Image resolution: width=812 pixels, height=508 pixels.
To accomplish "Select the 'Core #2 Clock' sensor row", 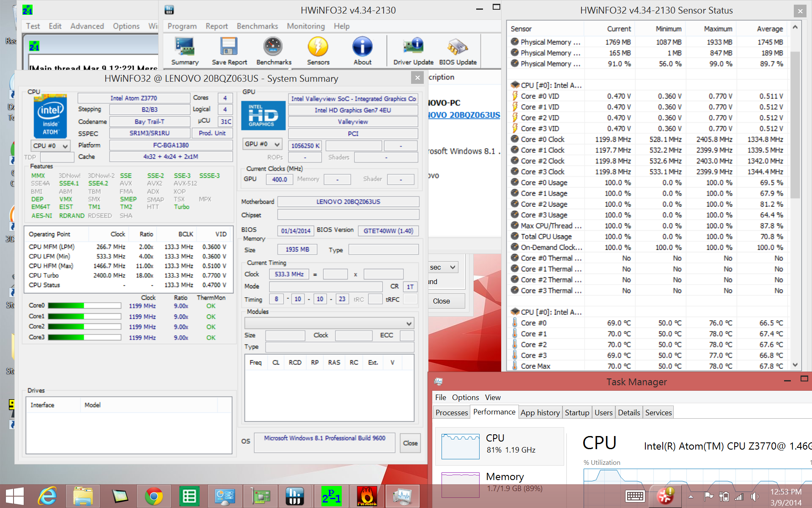I will coord(647,161).
